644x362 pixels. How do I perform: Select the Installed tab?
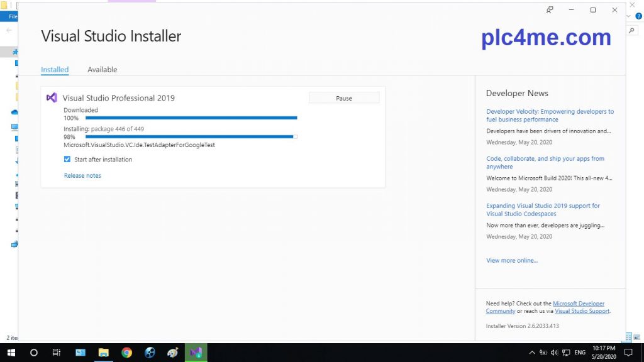55,70
